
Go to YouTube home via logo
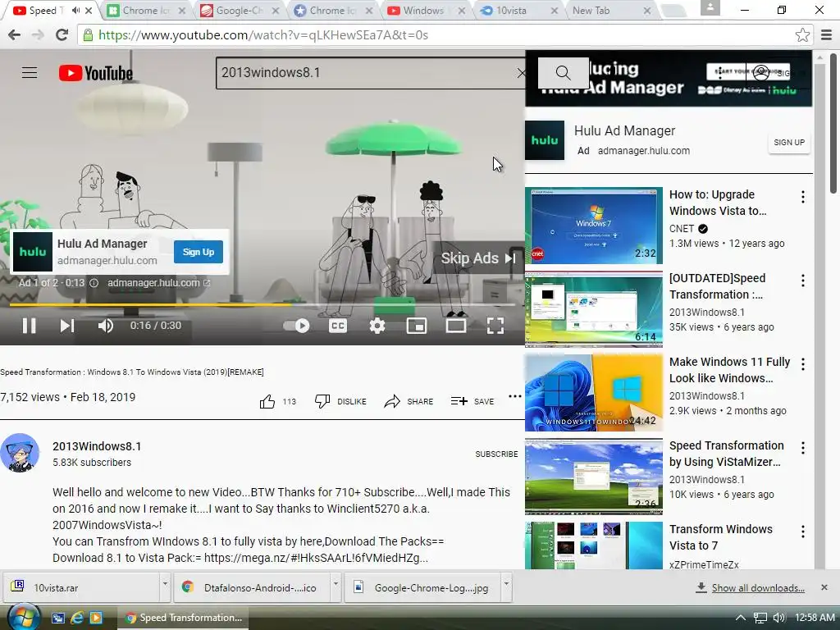pos(96,73)
